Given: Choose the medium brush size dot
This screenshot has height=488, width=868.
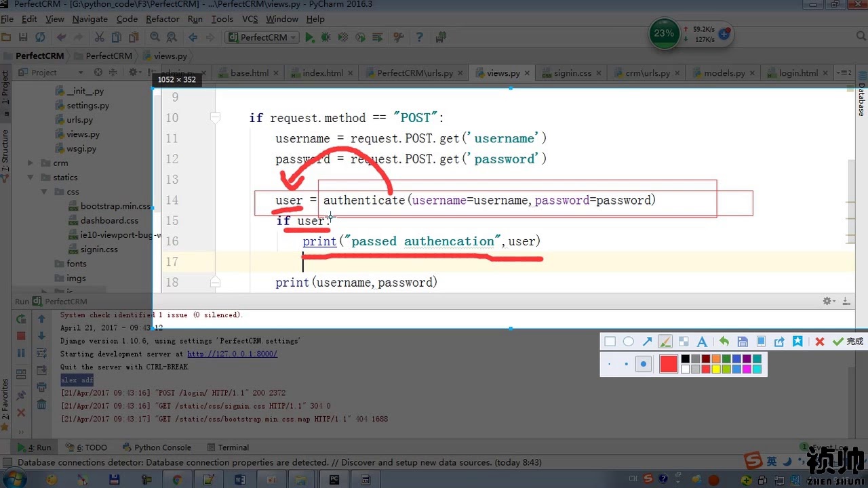Looking at the screenshot, I should [626, 364].
